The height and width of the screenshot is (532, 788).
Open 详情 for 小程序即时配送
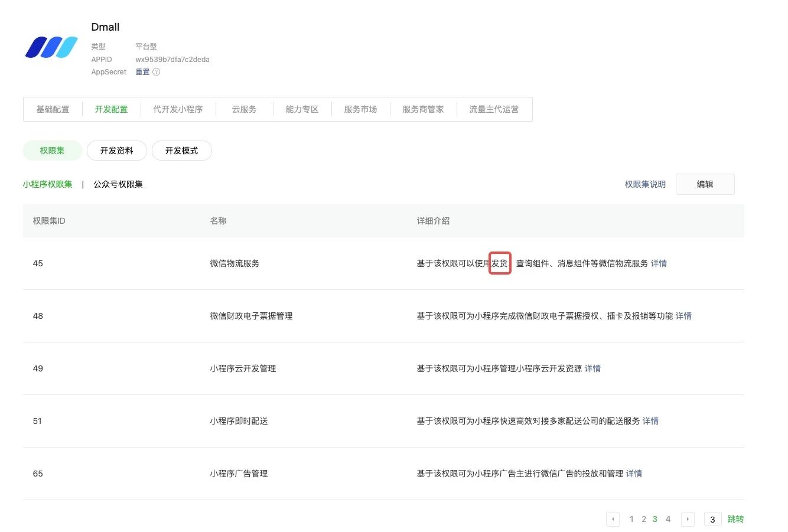click(650, 421)
